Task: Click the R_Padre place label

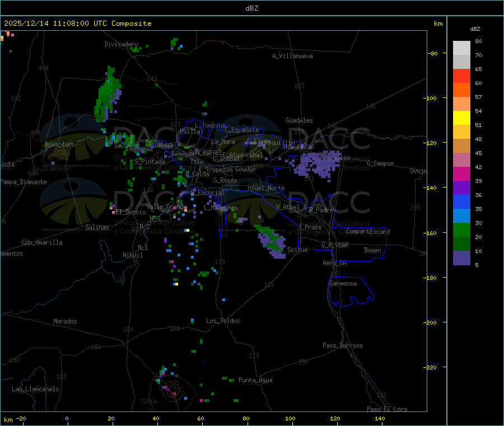Action: click(x=321, y=210)
